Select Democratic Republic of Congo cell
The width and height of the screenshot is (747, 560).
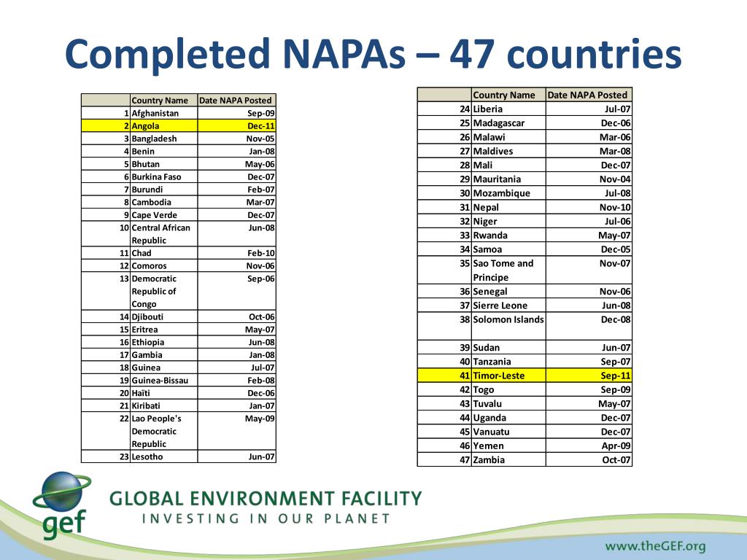click(163, 291)
